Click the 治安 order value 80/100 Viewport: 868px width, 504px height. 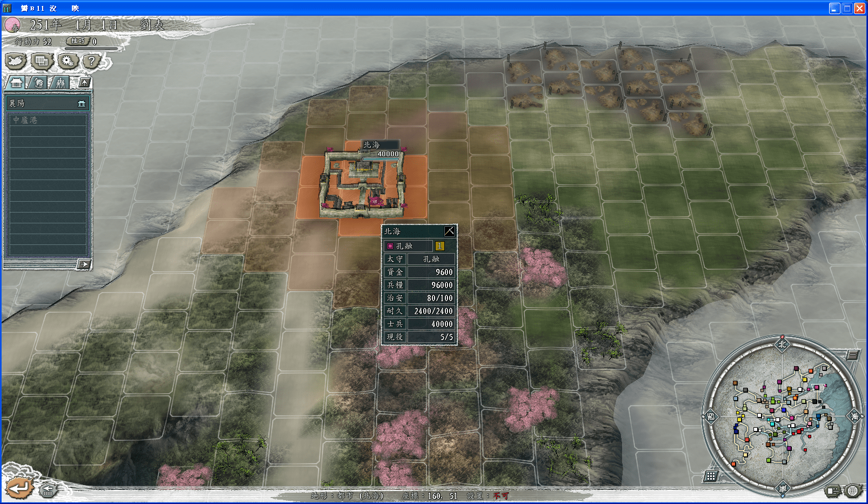431,298
